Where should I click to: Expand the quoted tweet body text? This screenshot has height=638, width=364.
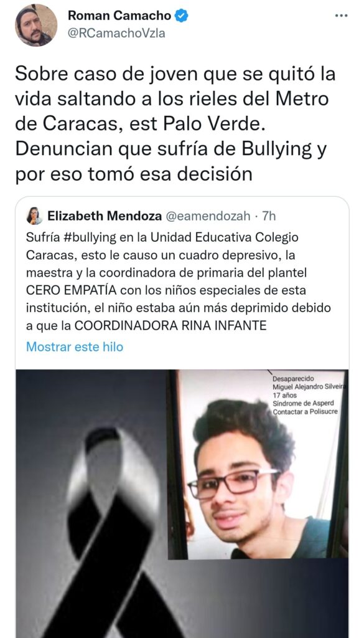178,282
